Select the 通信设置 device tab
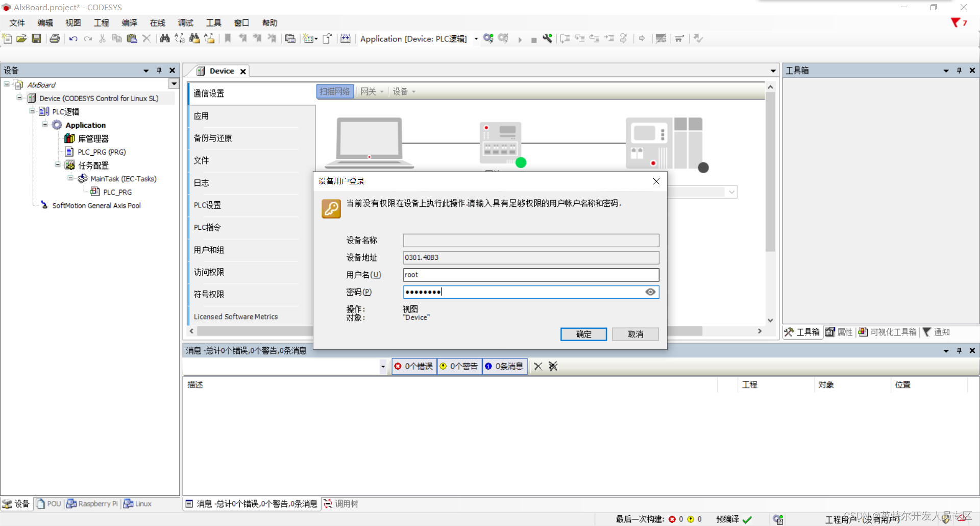980x526 pixels. point(252,93)
